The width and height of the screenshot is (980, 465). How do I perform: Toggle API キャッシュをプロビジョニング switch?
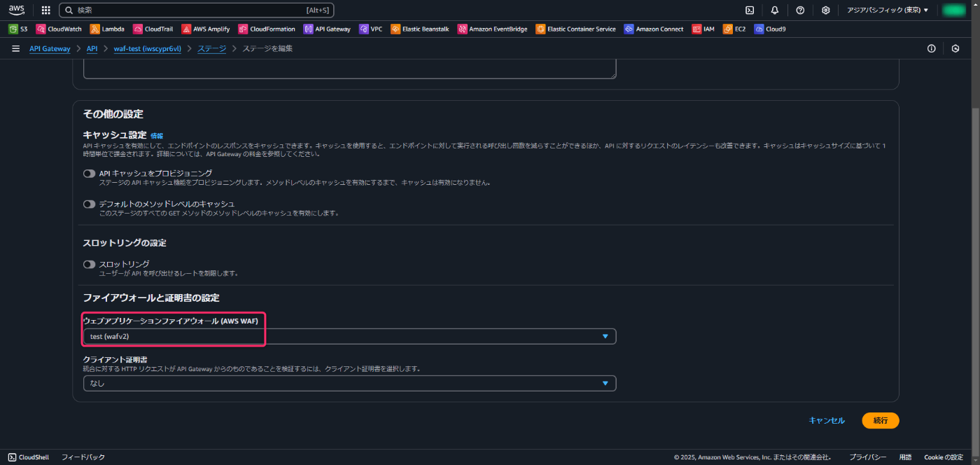[x=89, y=173]
